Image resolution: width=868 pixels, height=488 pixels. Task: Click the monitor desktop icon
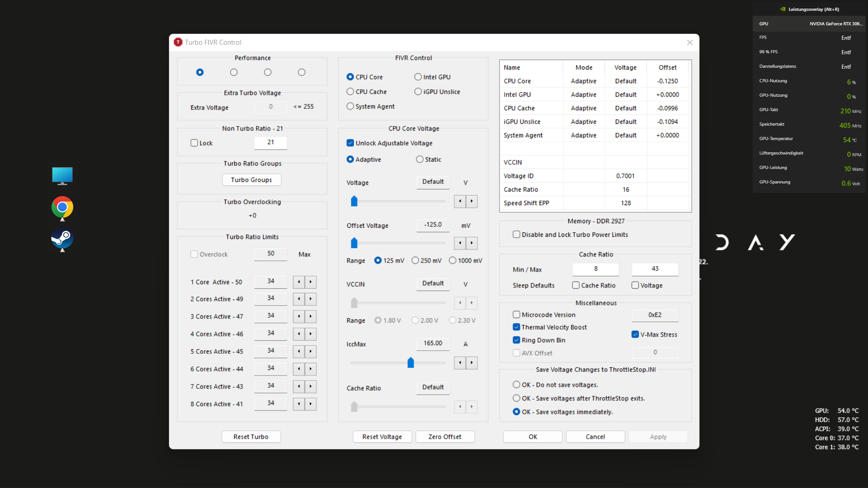click(62, 176)
